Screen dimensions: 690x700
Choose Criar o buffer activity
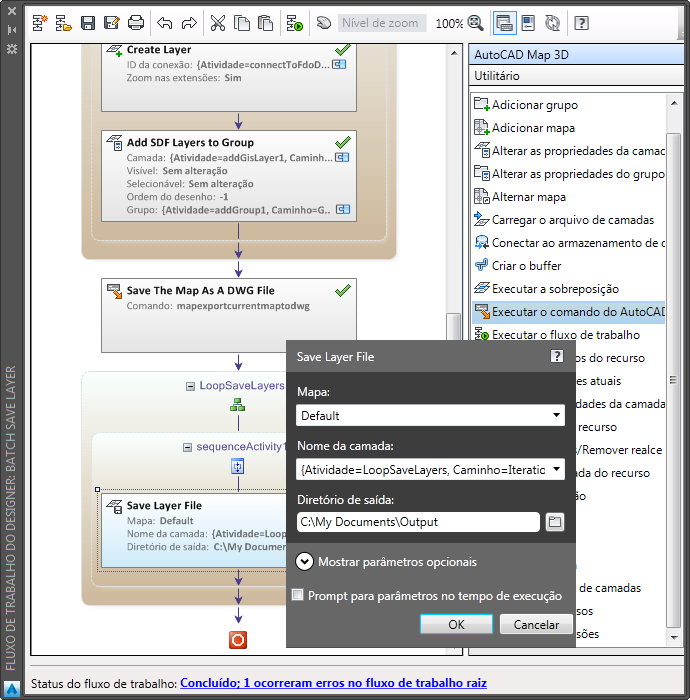[569, 266]
